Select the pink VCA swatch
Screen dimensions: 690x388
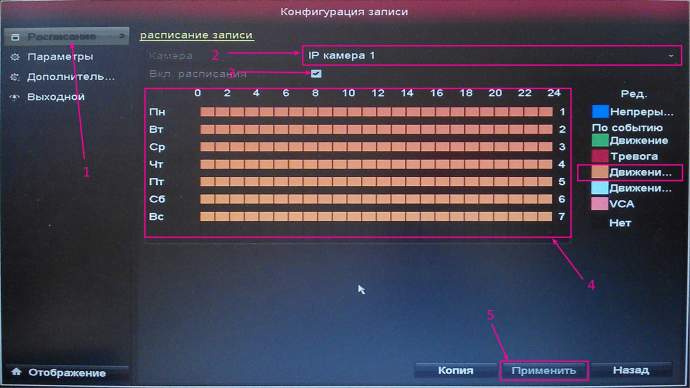600,204
